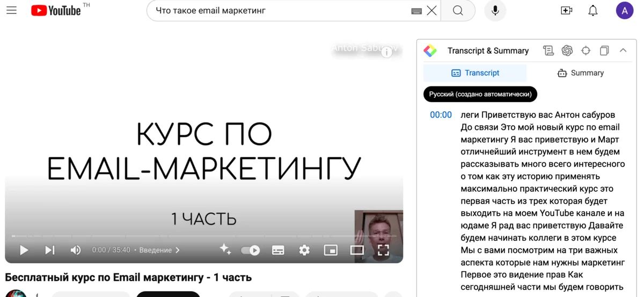644x297 pixels.
Task: Switch to the Summary tab
Action: tap(580, 73)
